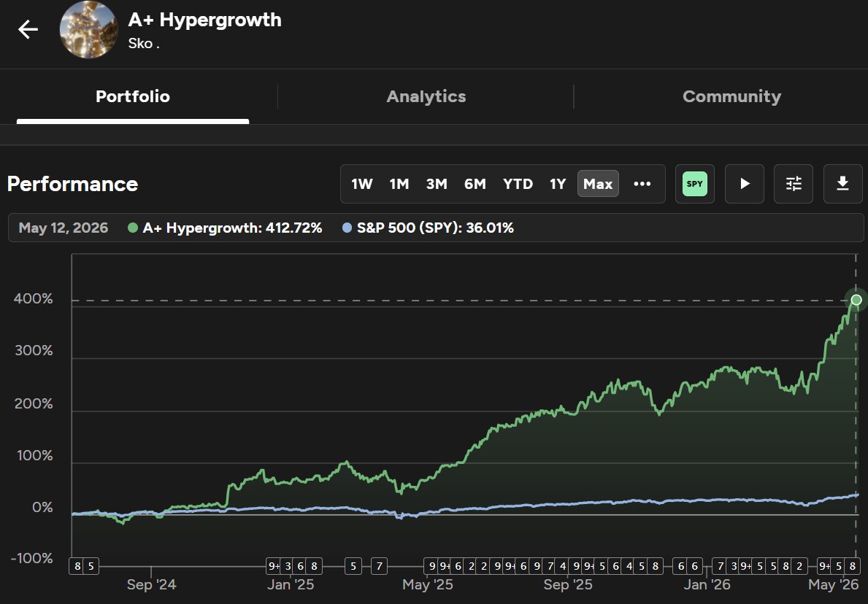Switch to the Portfolio tab

click(133, 97)
